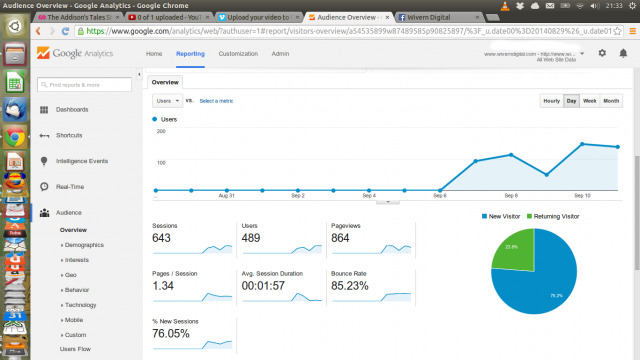640x360 pixels.
Task: Switch chart to Month view
Action: pos(611,101)
